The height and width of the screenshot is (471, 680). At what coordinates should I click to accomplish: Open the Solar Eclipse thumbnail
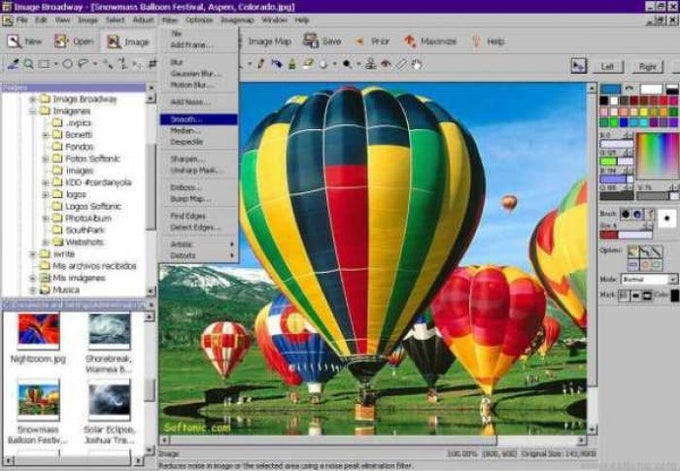pos(109,400)
